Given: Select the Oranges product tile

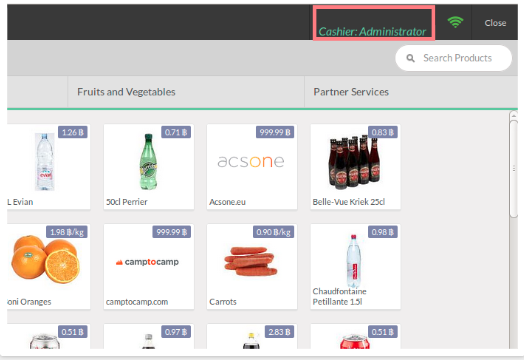Looking at the screenshot, I should coord(48,267).
